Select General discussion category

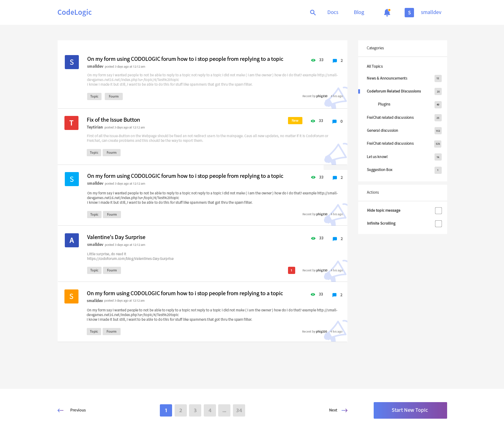382,130
